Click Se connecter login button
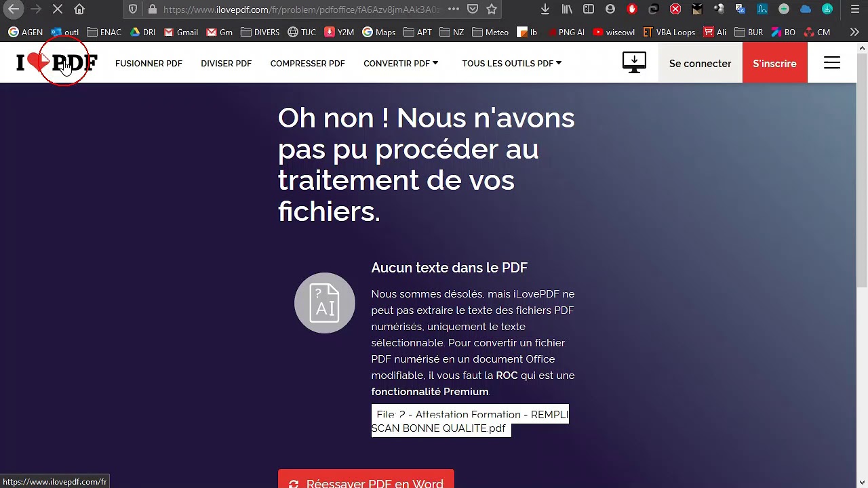Screen dimensions: 868x488 (x=700, y=63)
